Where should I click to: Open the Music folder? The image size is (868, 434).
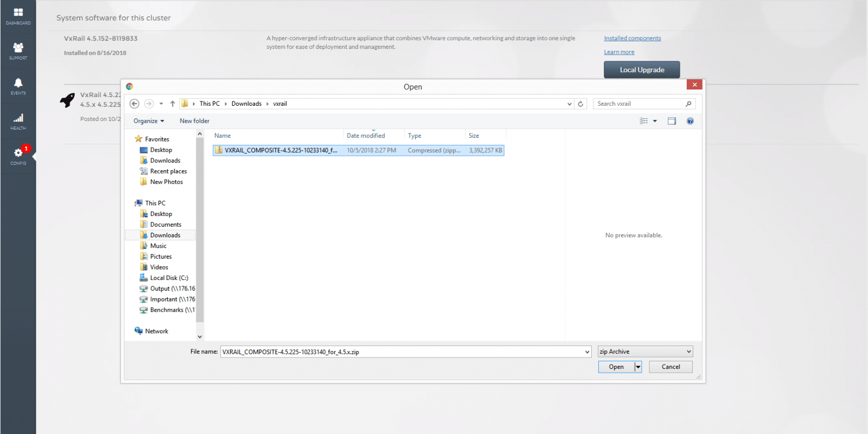pyautogui.click(x=154, y=246)
